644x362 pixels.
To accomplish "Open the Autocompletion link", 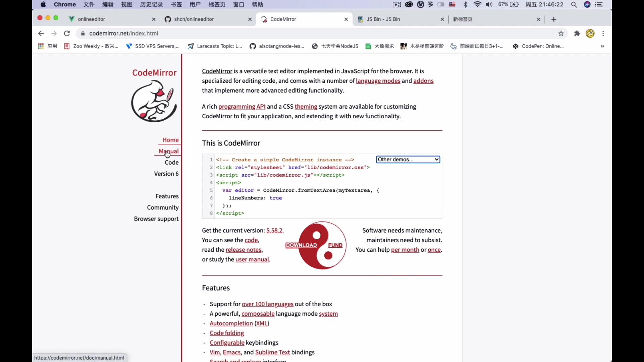I will [x=231, y=323].
